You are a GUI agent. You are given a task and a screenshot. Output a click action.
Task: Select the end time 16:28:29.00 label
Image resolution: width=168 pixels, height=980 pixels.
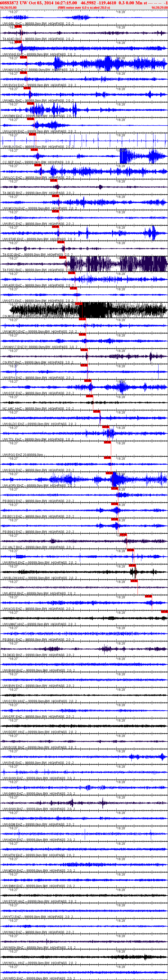[159, 7]
